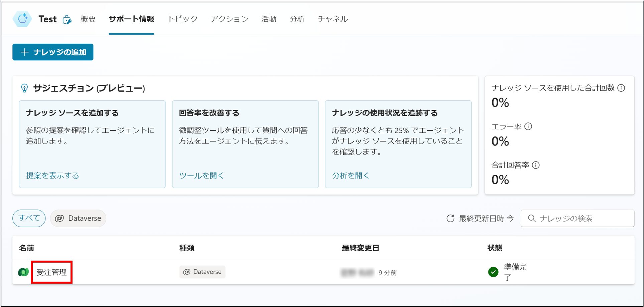Click the green 準備完了 status check icon
This screenshot has height=307, width=644.
pos(493,272)
